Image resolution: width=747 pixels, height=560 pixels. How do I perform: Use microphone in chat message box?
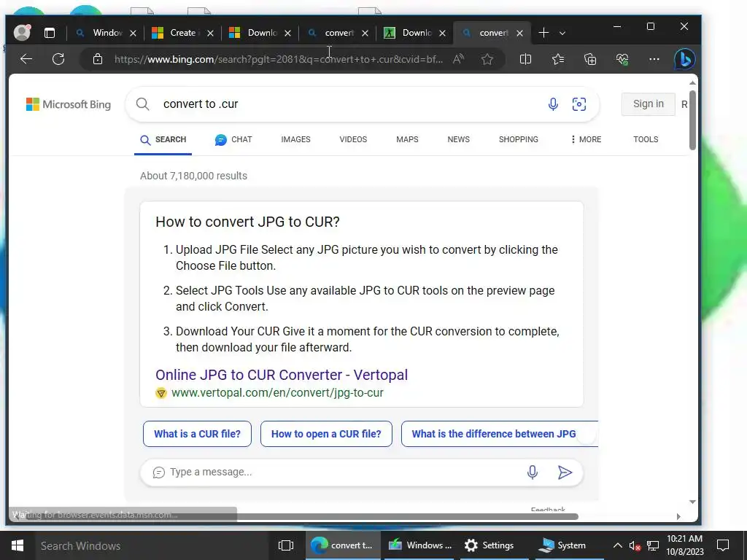click(x=532, y=472)
